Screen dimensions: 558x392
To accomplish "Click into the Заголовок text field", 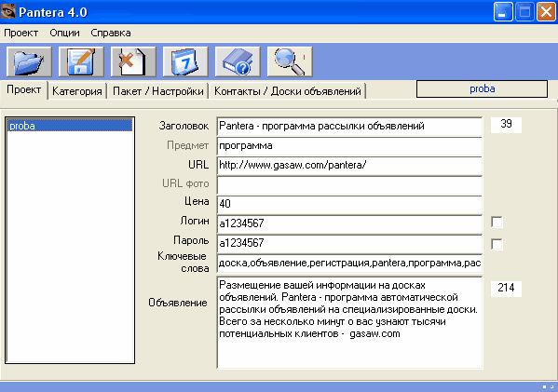I will (349, 126).
